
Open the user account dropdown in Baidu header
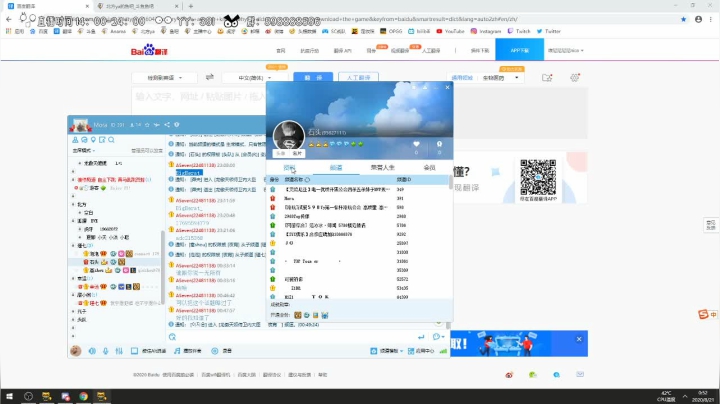[566, 50]
